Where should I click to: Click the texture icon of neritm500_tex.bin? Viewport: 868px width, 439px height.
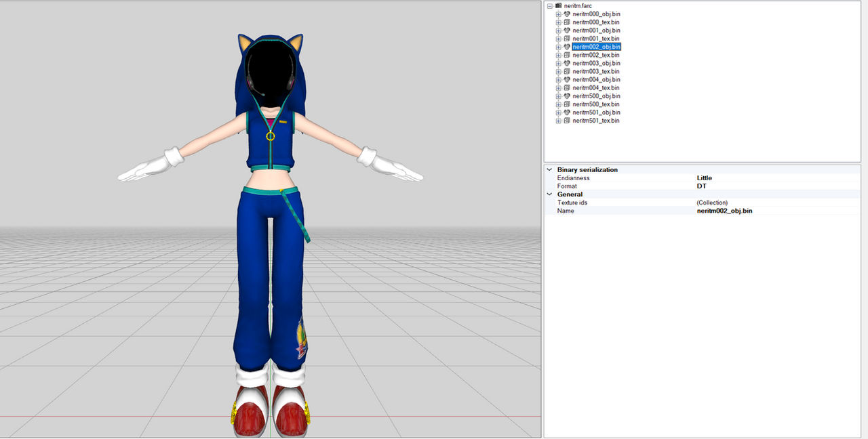point(567,104)
